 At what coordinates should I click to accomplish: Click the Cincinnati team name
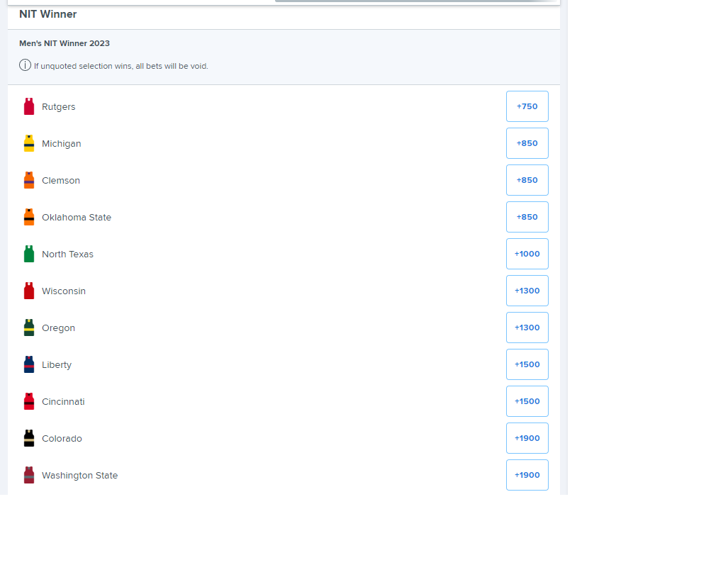pyautogui.click(x=63, y=401)
